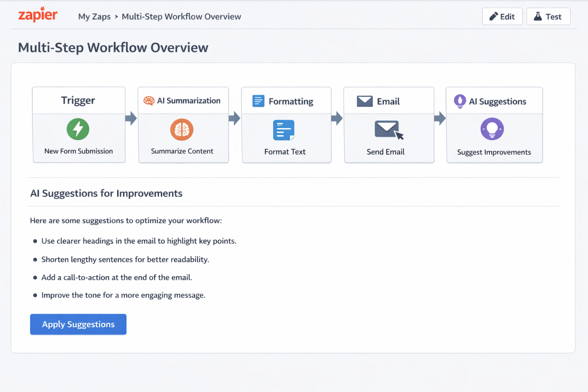This screenshot has height=392, width=588.
Task: Select the Email step title
Action: [388, 101]
